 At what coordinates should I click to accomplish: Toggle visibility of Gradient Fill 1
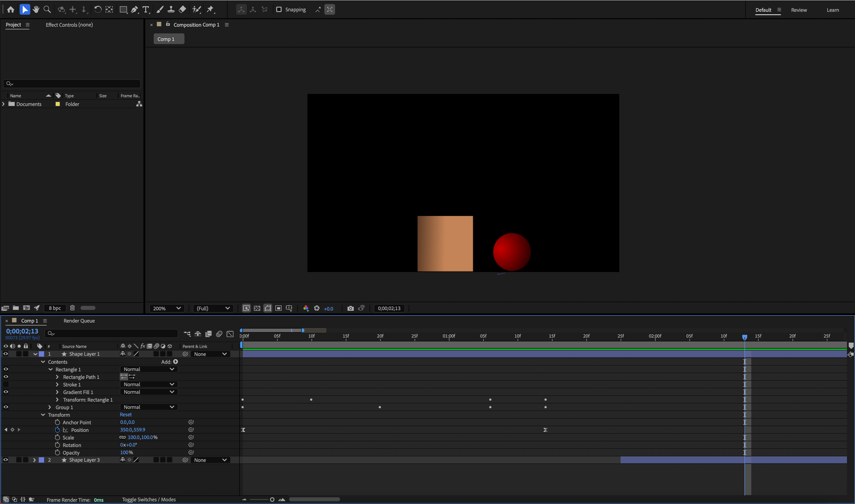(x=6, y=392)
